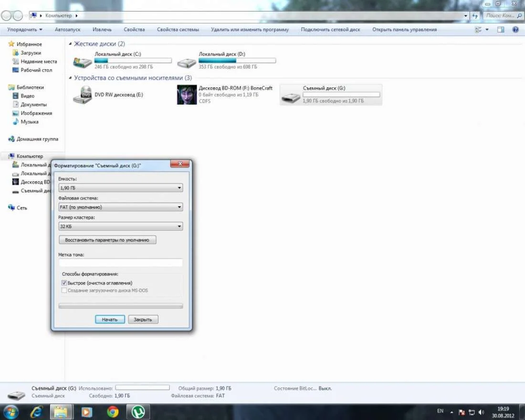This screenshot has height=420, width=525.
Task: Click Свойства системы in the toolbar
Action: tap(178, 30)
